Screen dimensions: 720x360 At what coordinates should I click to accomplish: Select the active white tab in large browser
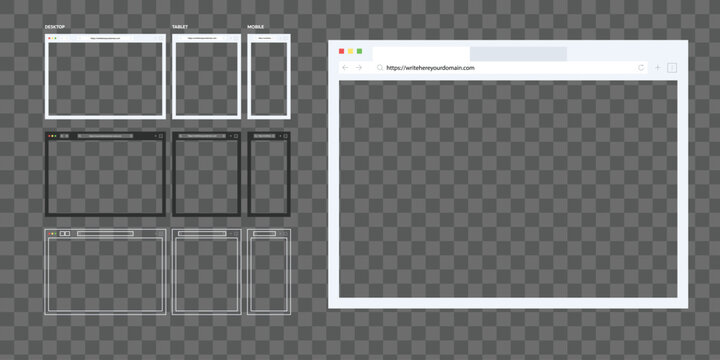click(421, 54)
